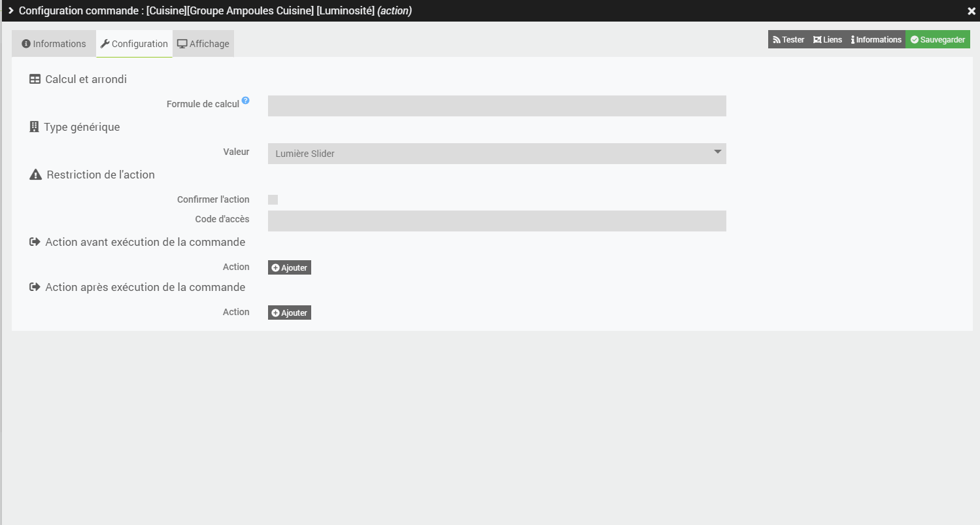Screen dimensions: 980x525
Task: Open the Affichage tab
Action: [203, 44]
